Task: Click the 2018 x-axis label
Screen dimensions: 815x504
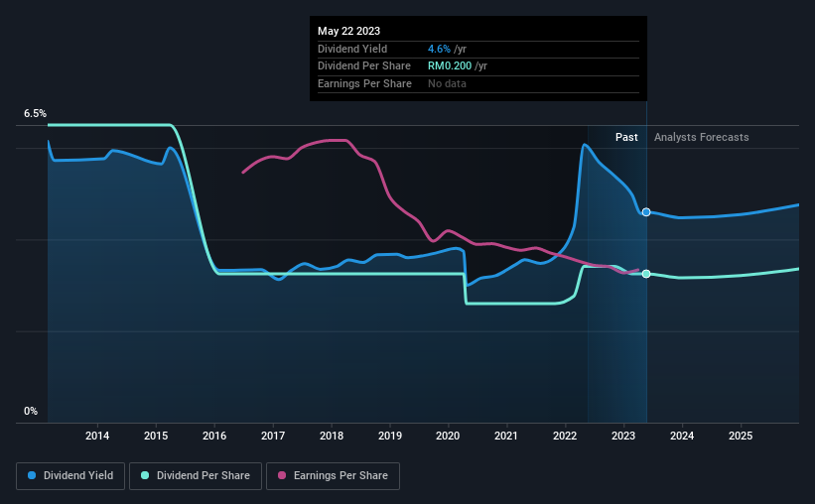Action: point(332,436)
